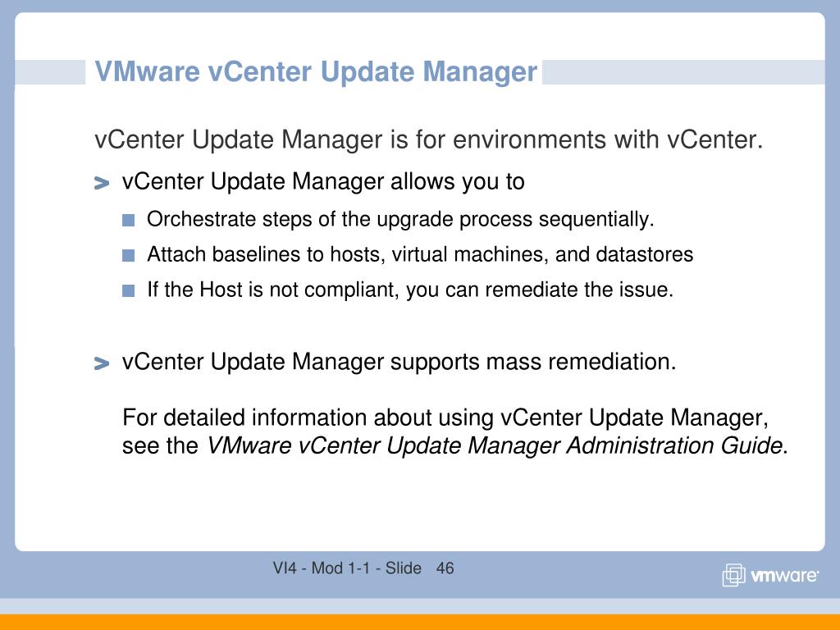Image resolution: width=840 pixels, height=630 pixels.
Task: Click the light blue title band right side
Action: click(x=683, y=72)
